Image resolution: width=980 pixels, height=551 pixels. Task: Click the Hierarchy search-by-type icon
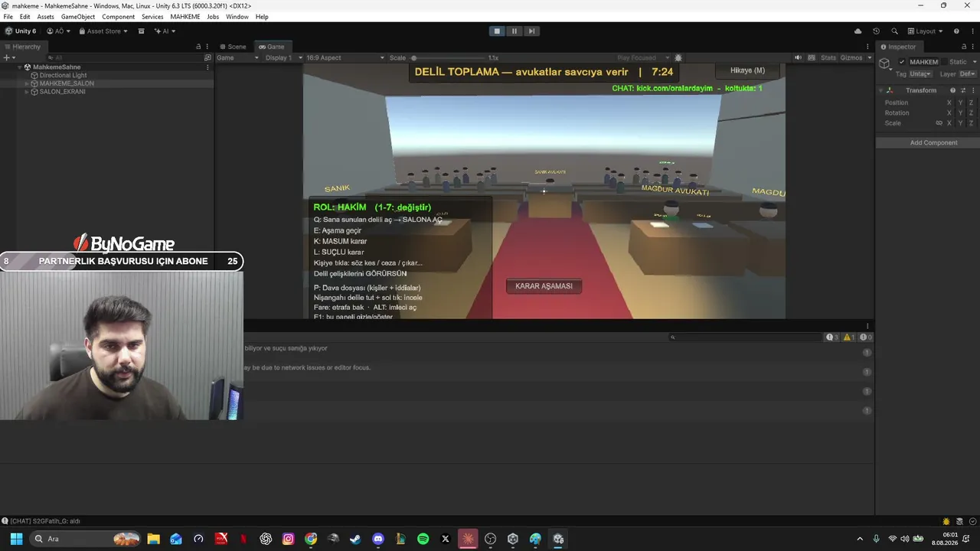(x=207, y=57)
